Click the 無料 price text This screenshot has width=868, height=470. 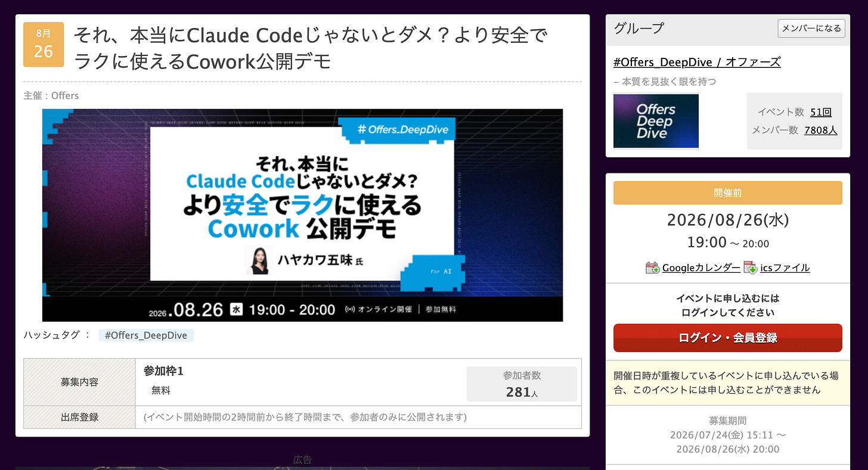pos(161,391)
